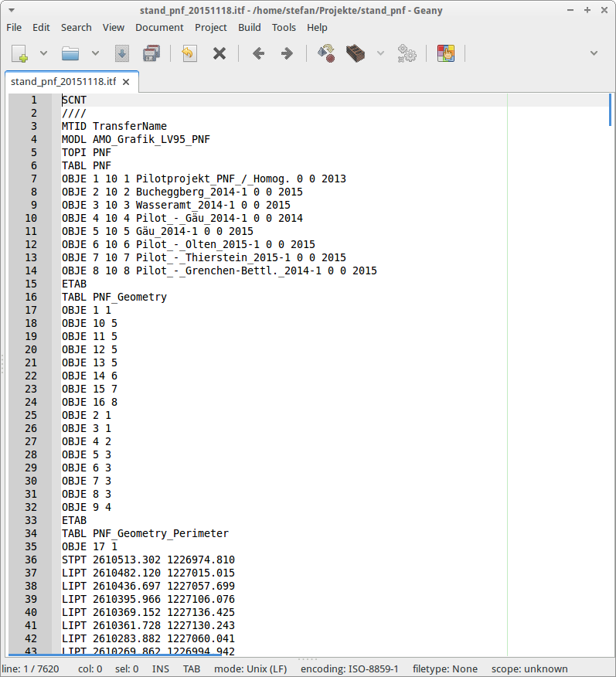The width and height of the screenshot is (616, 677).
Task: Click line number 15 in the margin
Action: point(31,284)
